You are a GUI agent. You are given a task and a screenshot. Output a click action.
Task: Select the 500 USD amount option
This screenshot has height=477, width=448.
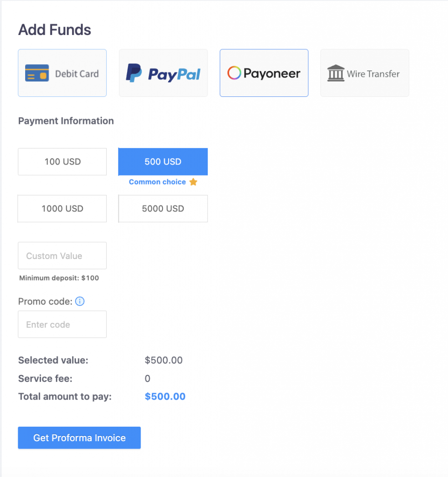click(163, 162)
